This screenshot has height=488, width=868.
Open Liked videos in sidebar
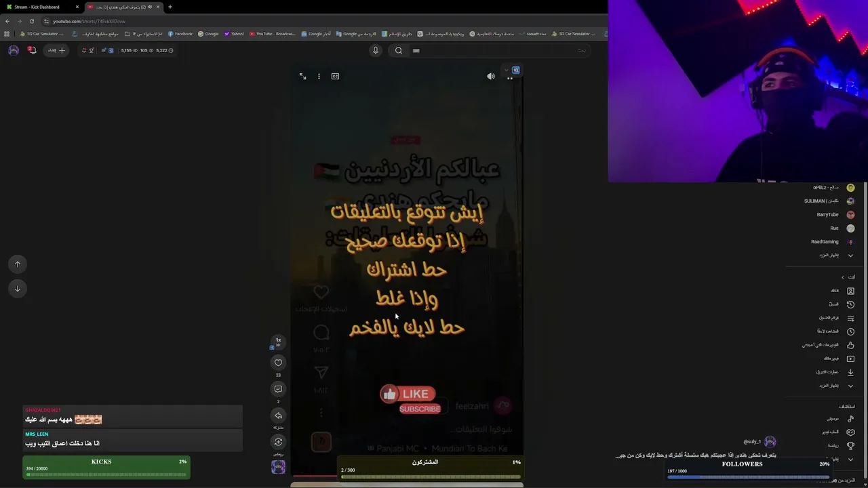828,345
